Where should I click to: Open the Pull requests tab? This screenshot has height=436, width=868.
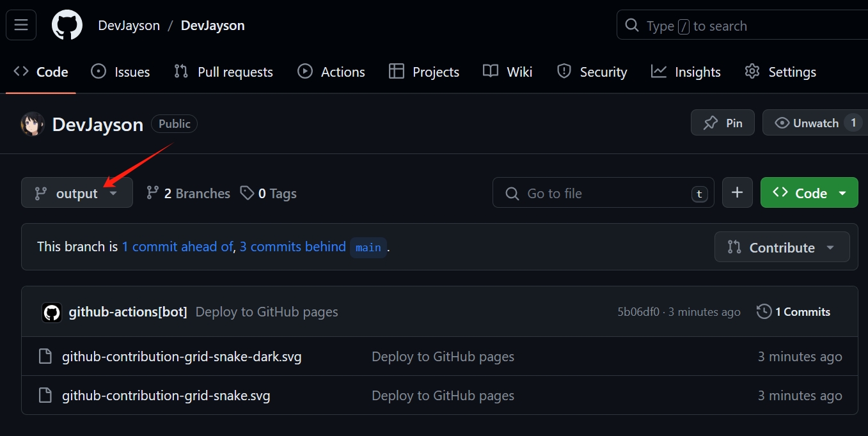pyautogui.click(x=223, y=72)
